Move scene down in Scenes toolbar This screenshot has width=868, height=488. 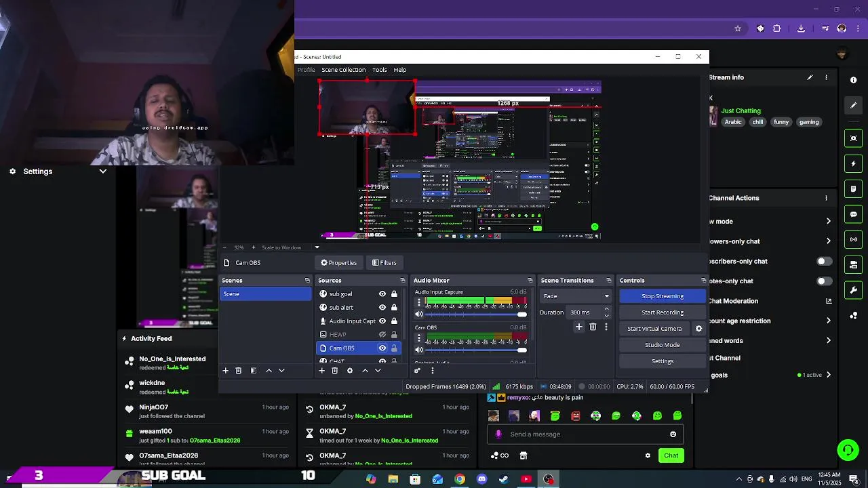pos(281,371)
